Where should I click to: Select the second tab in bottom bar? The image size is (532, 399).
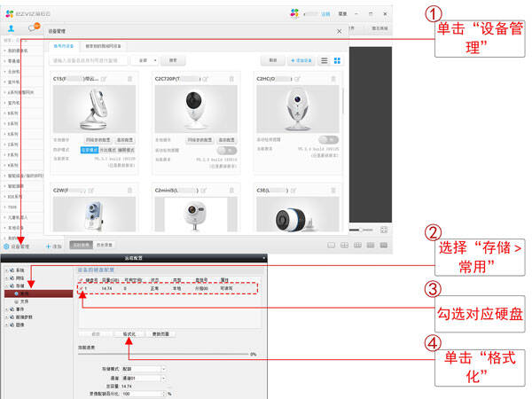point(105,245)
